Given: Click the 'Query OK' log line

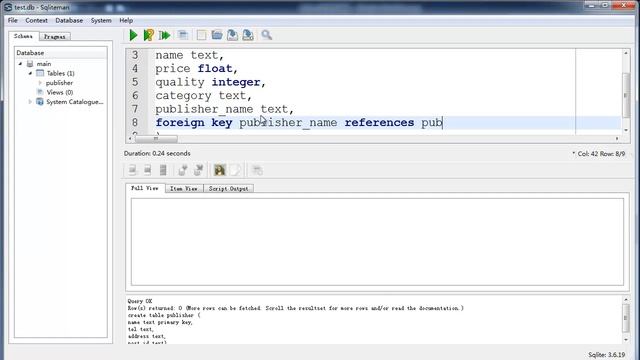Looking at the screenshot, I should coord(140,301).
